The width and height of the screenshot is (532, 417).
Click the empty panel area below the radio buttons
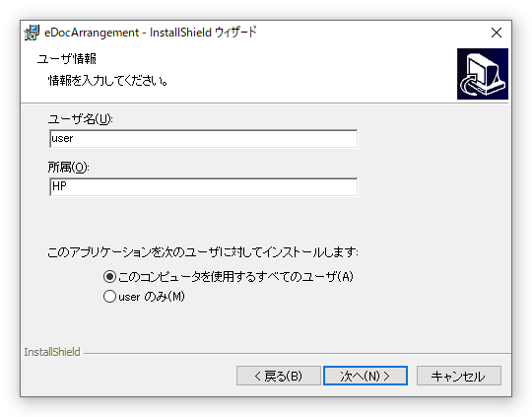coord(266,324)
